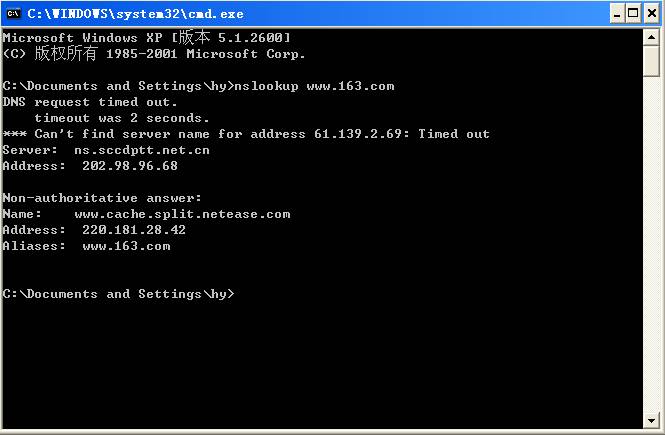Minimize the cmd.exe window
Viewport: 665px width, 435px height.
tap(617, 13)
